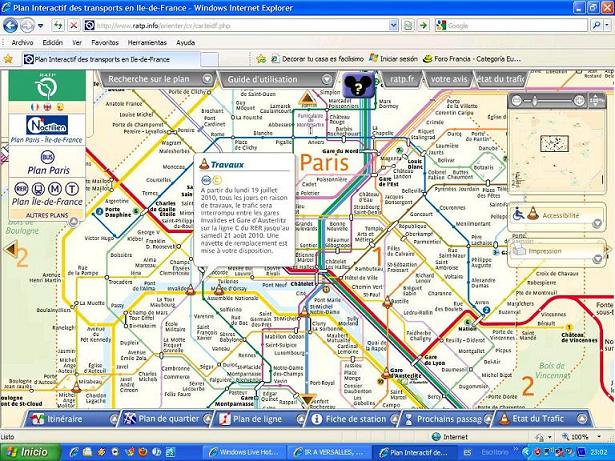This screenshot has width=615, height=461.
Task: Pan map up with the north arrow
Action: [x=308, y=98]
